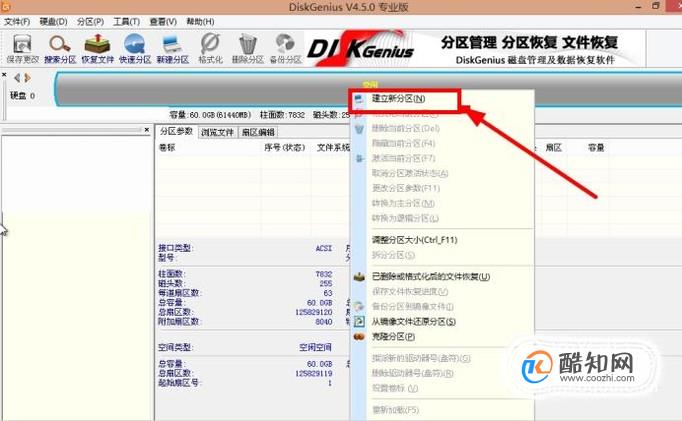Click the 空闲空间 space type value

point(315,347)
